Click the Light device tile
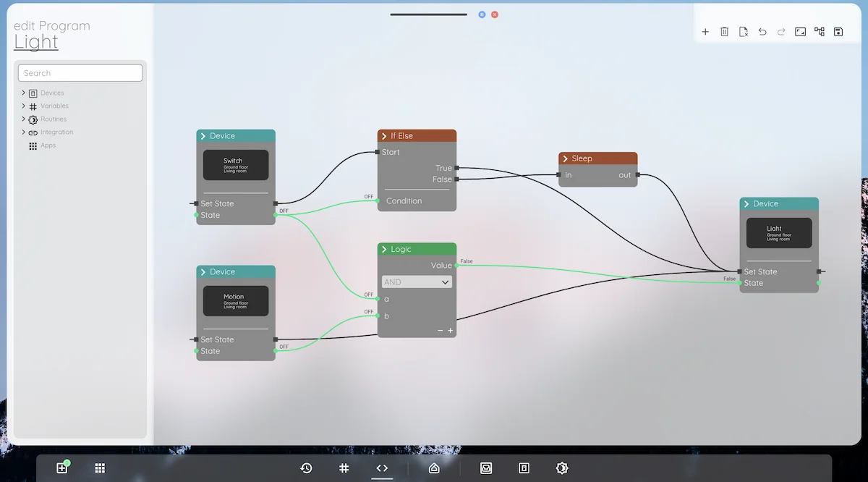Image resolution: width=868 pixels, height=482 pixels. 779,233
